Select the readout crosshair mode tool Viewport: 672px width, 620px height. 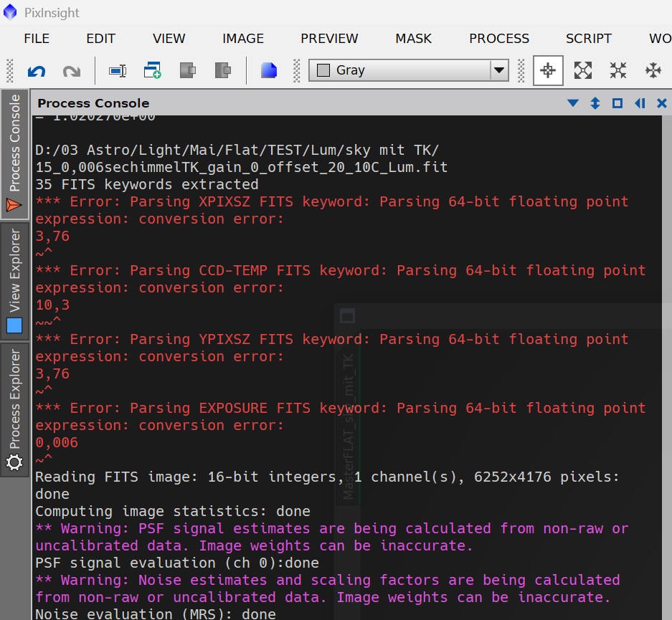[x=548, y=70]
